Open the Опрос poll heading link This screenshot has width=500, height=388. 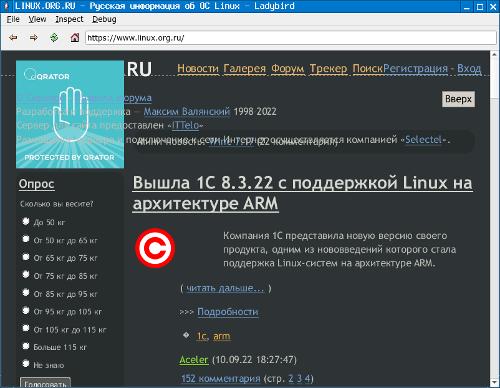pyautogui.click(x=37, y=184)
